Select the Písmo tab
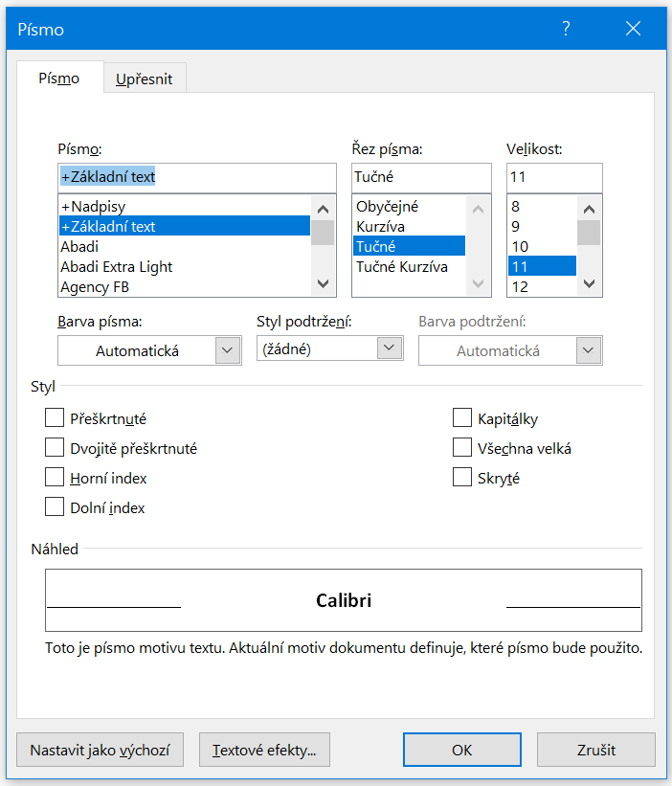Image resolution: width=672 pixels, height=786 pixels. [x=59, y=79]
